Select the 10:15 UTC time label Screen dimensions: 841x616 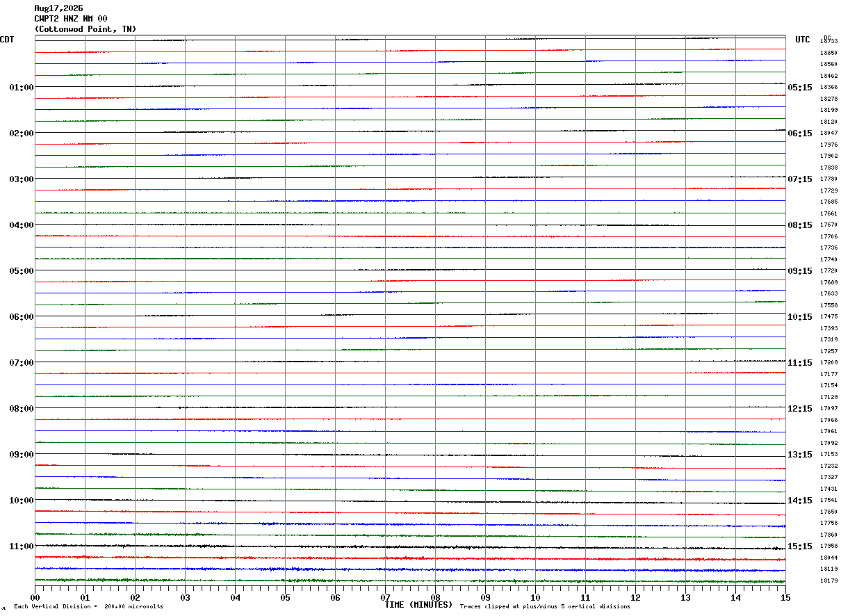point(800,317)
